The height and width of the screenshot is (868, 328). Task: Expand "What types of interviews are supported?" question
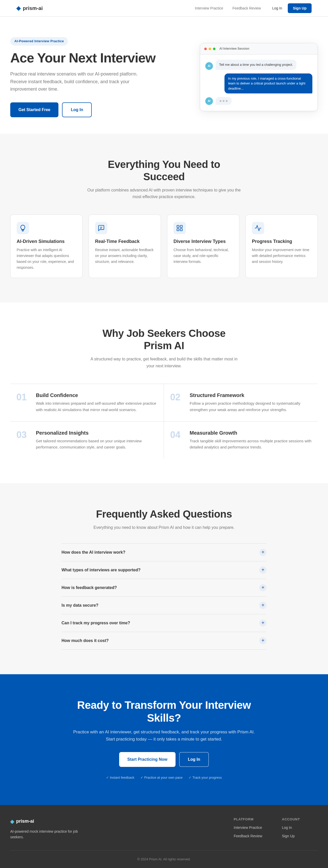click(x=164, y=570)
